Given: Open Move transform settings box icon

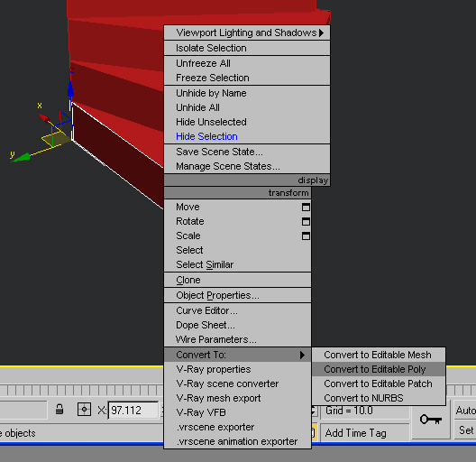Looking at the screenshot, I should (x=306, y=208).
